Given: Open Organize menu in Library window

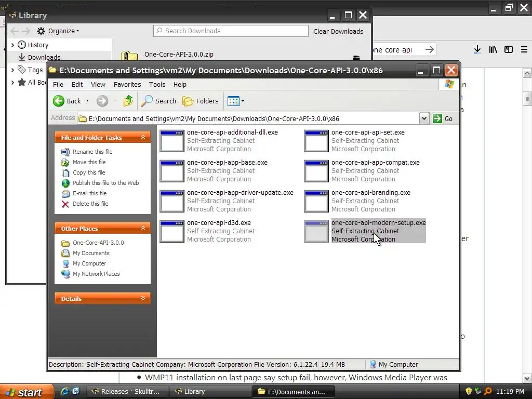Looking at the screenshot, I should point(58,31).
